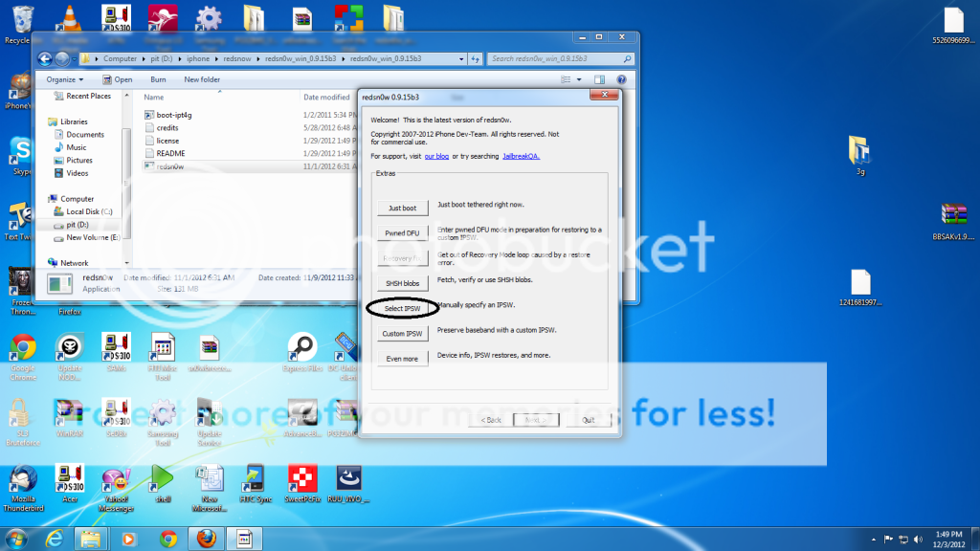Select the SL3 Bruteforce desktop icon
Screen dimensions: 980x551
(x=23, y=422)
